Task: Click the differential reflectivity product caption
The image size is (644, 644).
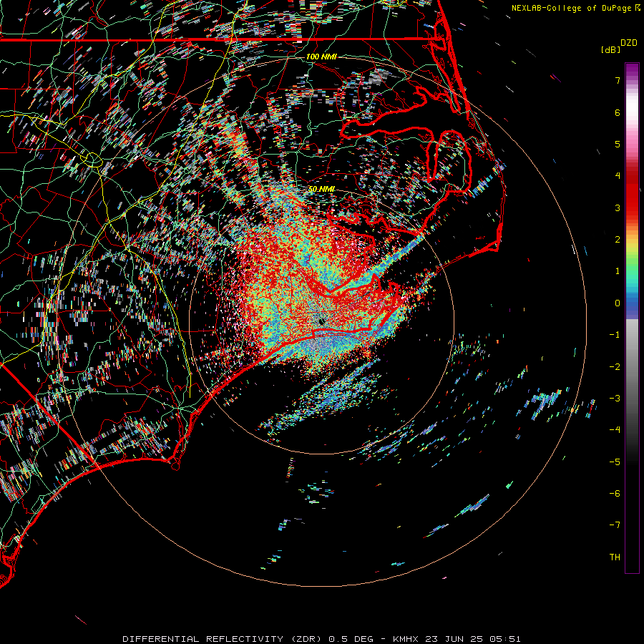Action: click(321, 639)
